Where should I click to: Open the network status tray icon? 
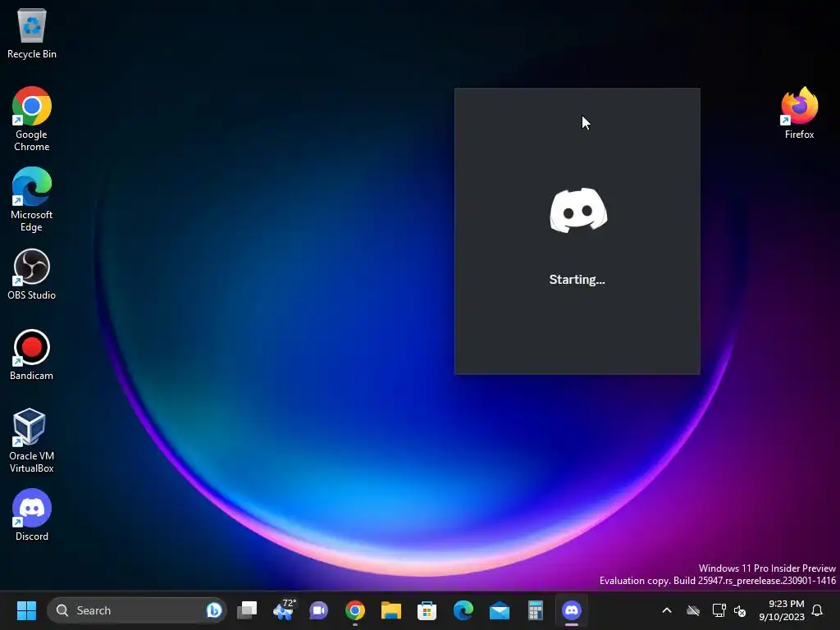pyautogui.click(x=719, y=610)
